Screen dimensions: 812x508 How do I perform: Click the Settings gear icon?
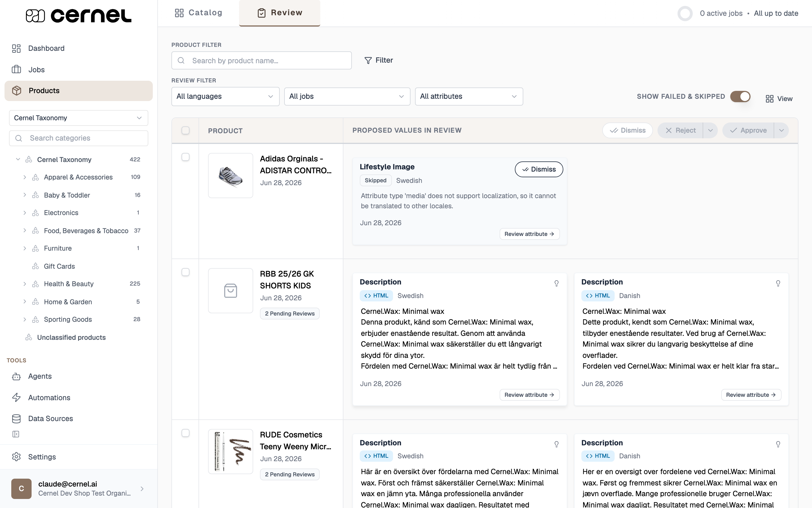16,457
